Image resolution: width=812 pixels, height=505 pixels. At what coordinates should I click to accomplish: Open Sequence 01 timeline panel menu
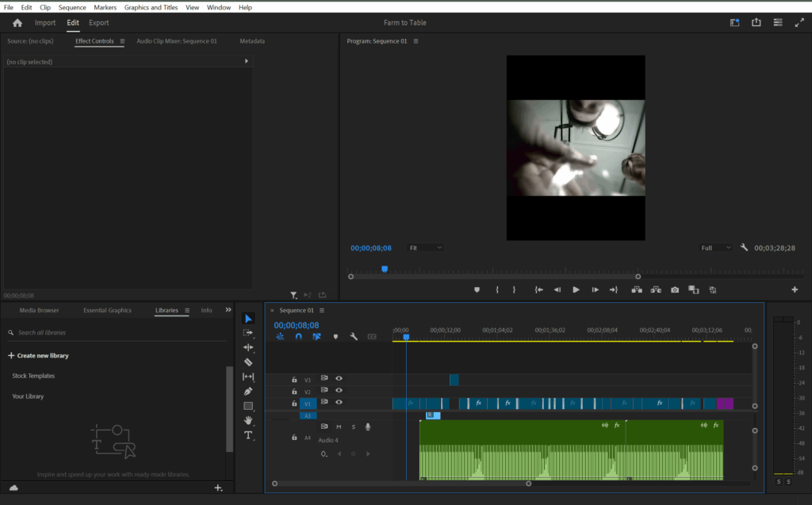pos(322,311)
